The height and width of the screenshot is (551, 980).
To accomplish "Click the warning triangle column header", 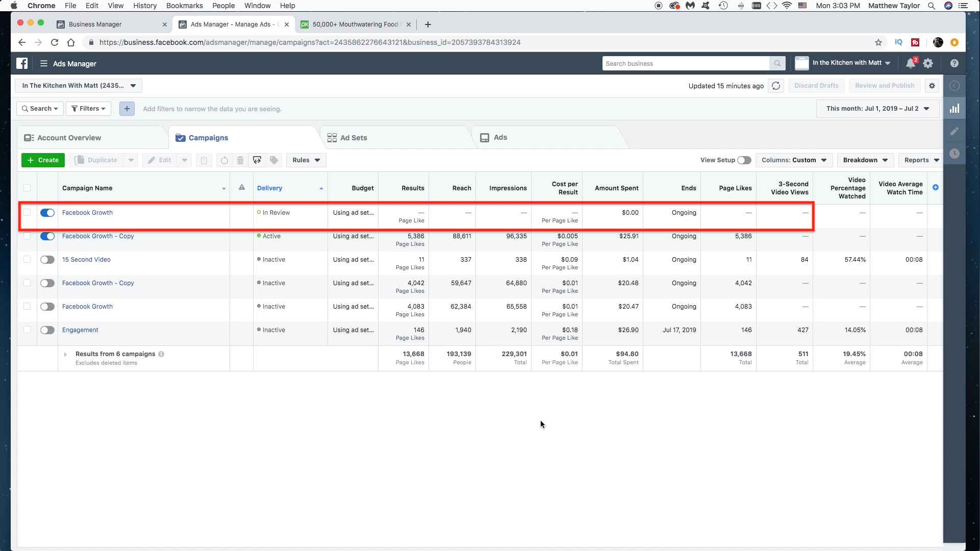I will [242, 187].
